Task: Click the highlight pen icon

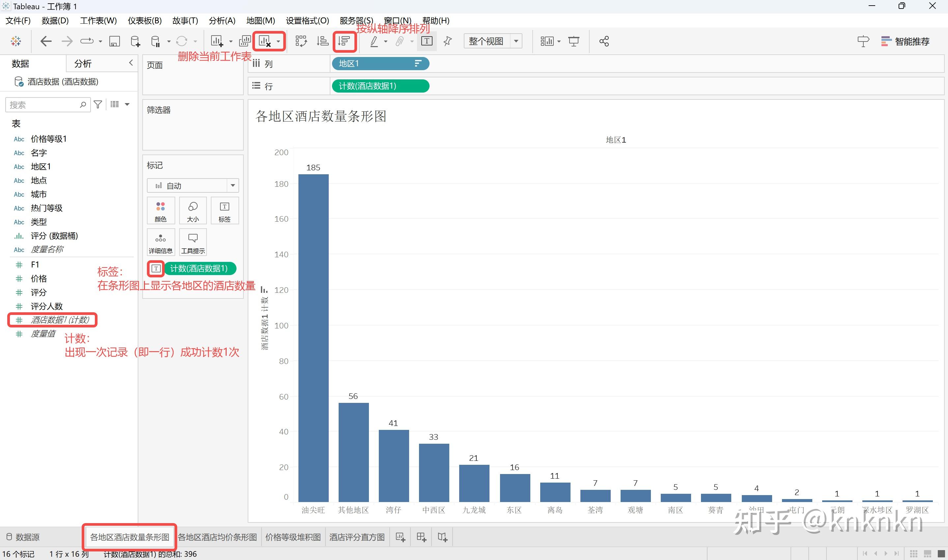Action: pyautogui.click(x=374, y=41)
